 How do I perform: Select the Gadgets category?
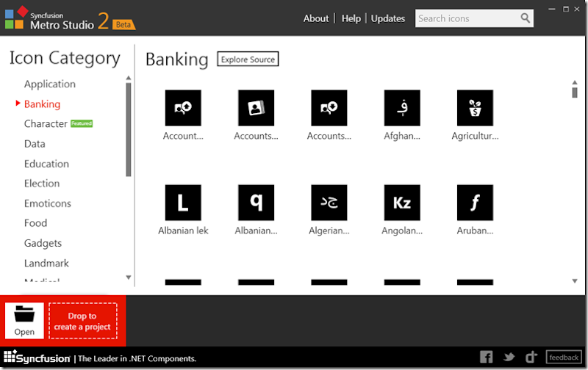43,243
